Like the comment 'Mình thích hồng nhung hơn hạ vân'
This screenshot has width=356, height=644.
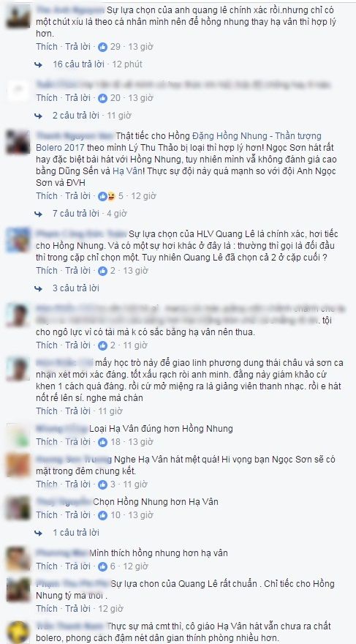[47, 566]
